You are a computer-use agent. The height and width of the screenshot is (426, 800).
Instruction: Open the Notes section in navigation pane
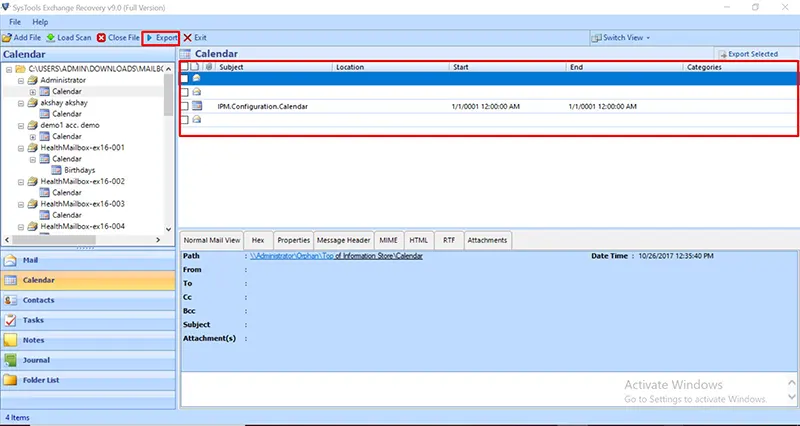pos(88,340)
